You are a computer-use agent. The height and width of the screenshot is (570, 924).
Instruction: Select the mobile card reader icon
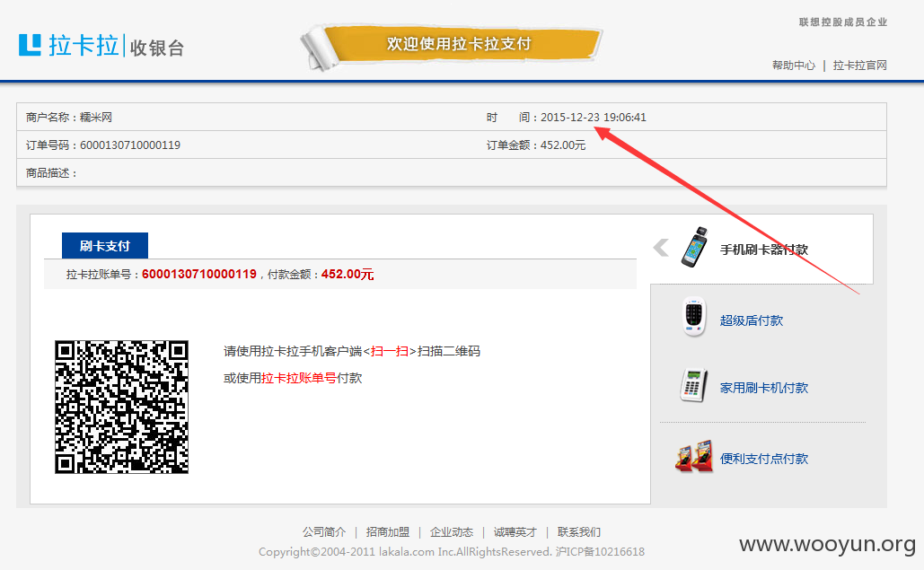pyautogui.click(x=694, y=248)
